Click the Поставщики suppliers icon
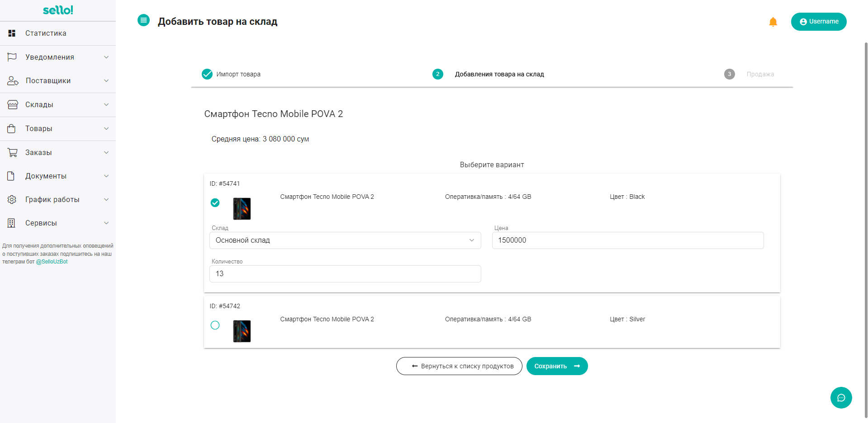 point(13,80)
